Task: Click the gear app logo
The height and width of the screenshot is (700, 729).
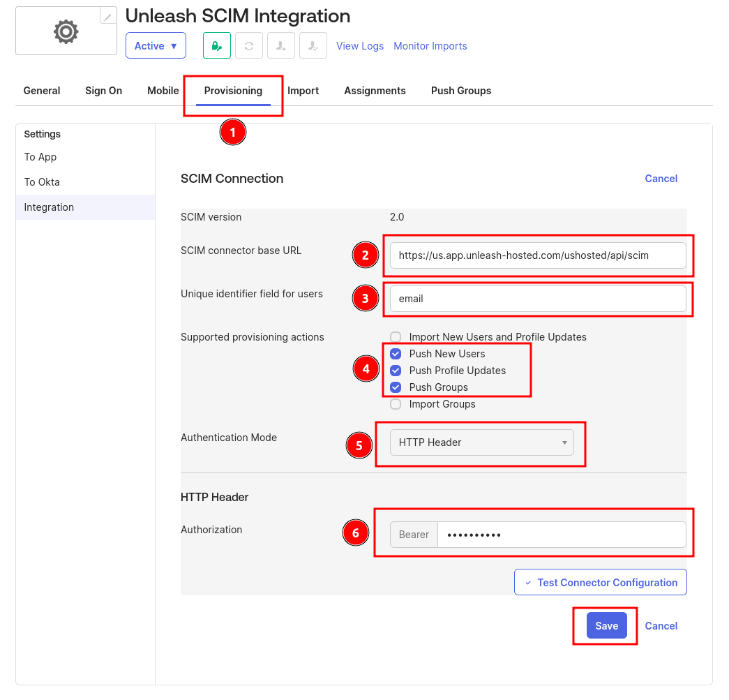Action: coord(66,31)
